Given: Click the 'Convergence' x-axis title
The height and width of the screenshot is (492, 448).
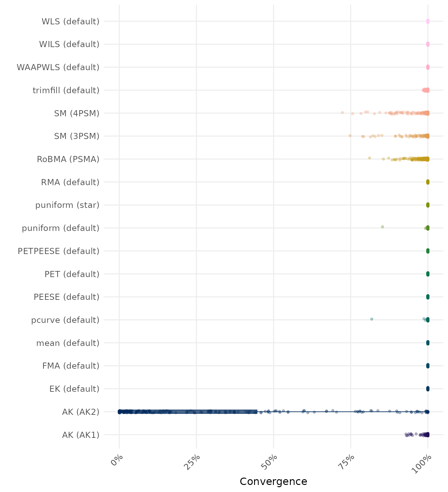Looking at the screenshot, I should click(x=273, y=481).
